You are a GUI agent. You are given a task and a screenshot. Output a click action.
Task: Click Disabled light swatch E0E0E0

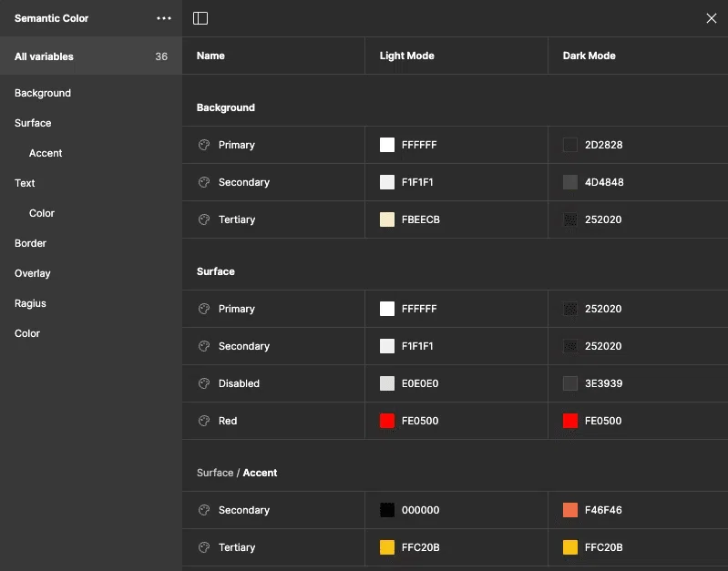coord(386,383)
